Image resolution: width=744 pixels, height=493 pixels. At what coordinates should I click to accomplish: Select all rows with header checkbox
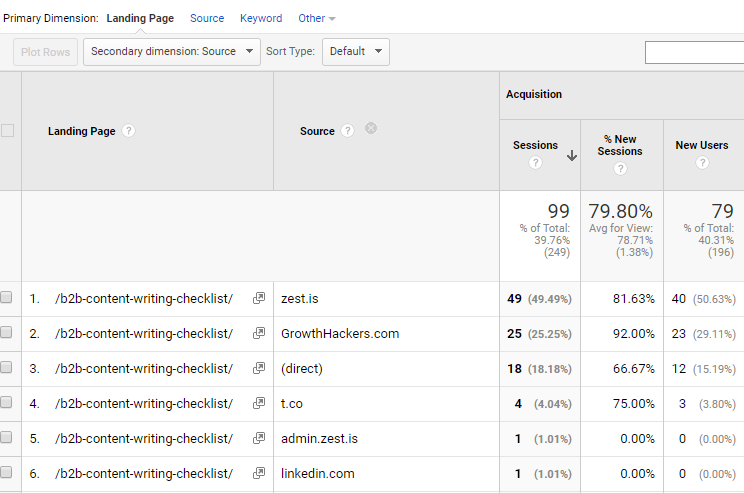[x=7, y=131]
